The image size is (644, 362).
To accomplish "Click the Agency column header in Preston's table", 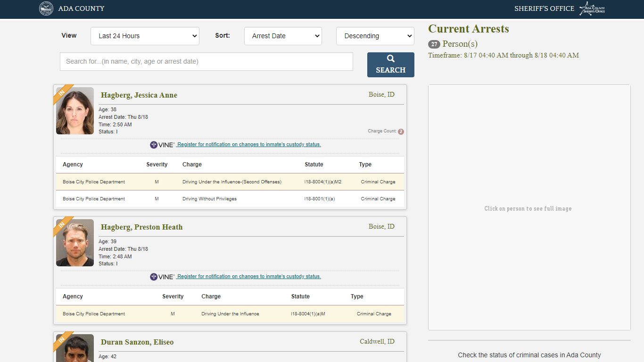I will [73, 296].
